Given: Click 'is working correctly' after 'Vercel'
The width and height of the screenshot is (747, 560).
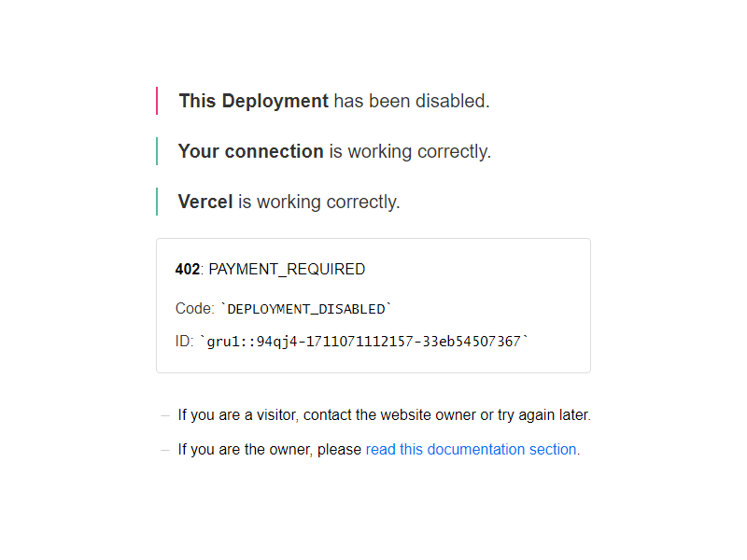Looking at the screenshot, I should 319,202.
